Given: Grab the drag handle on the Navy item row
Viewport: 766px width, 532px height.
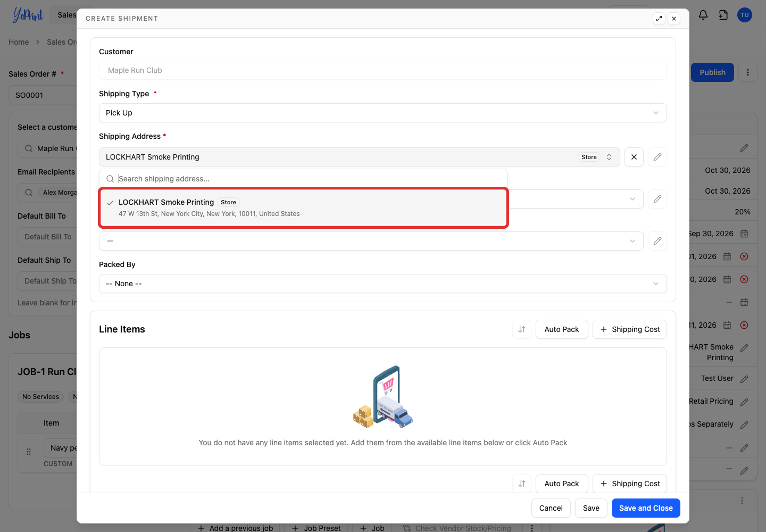Looking at the screenshot, I should point(29,452).
